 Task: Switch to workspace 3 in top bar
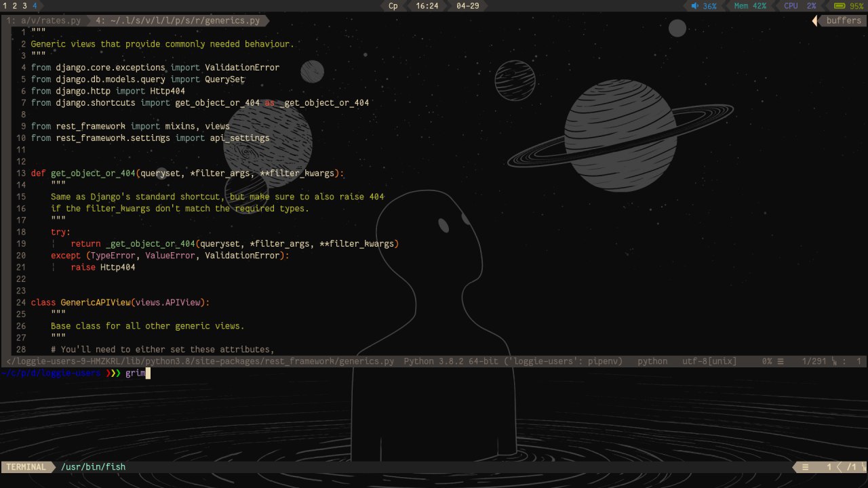click(24, 6)
